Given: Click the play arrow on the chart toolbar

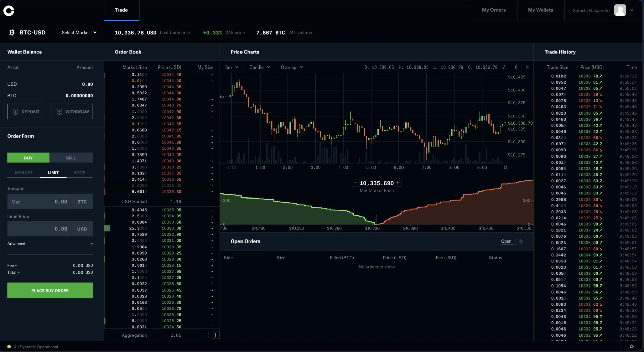Looking at the screenshot, I should [x=528, y=67].
